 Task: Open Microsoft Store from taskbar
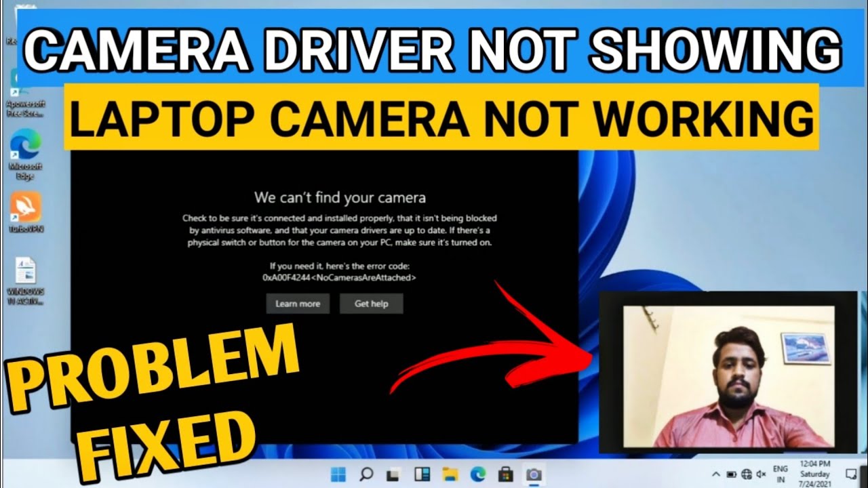[x=506, y=474]
